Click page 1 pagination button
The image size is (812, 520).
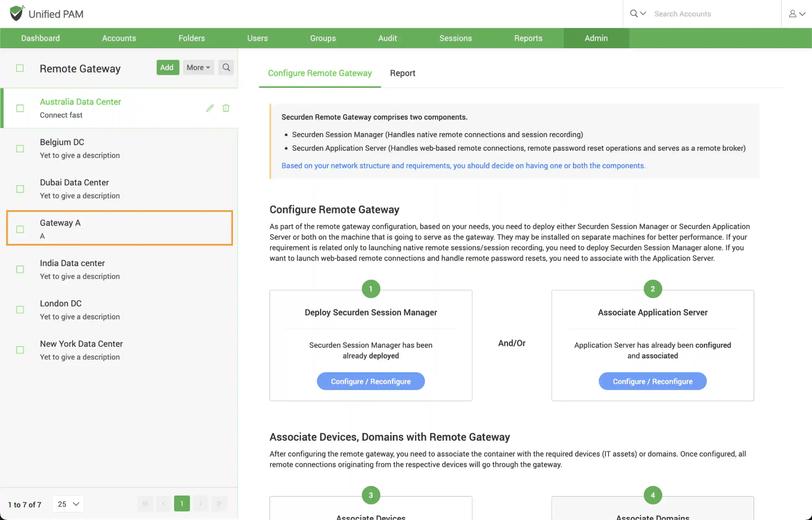[182, 504]
